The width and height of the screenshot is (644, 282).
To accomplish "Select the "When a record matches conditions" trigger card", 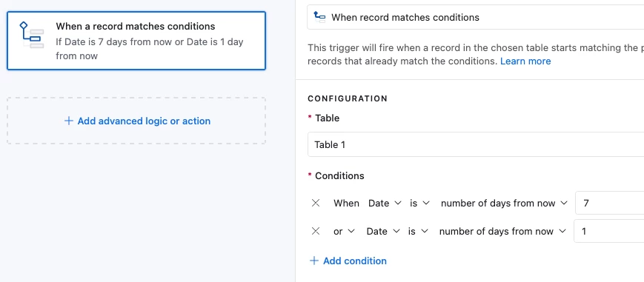I will click(x=136, y=41).
